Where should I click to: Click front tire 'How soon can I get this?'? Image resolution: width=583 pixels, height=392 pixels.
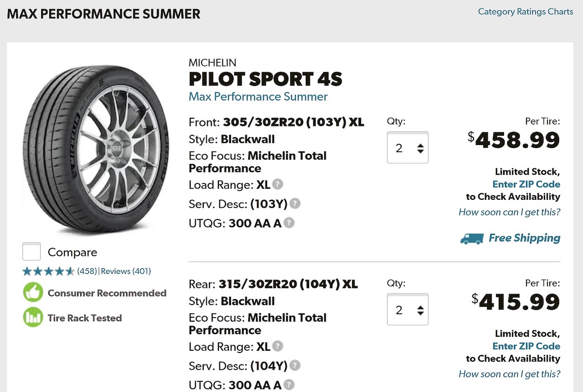point(509,212)
